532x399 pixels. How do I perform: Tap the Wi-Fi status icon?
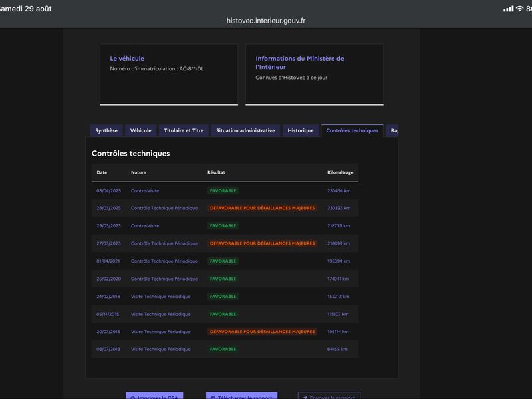tap(519, 9)
